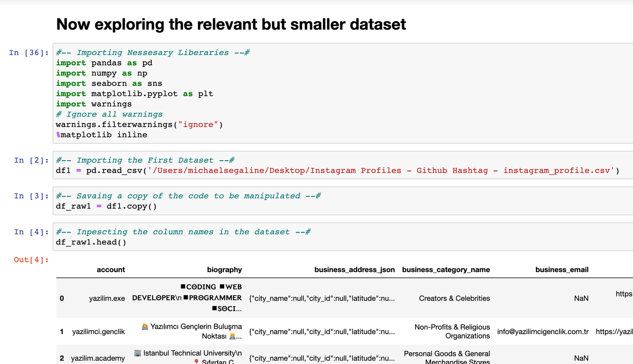
Task: Click the 'business_email' column header
Action: 562,270
